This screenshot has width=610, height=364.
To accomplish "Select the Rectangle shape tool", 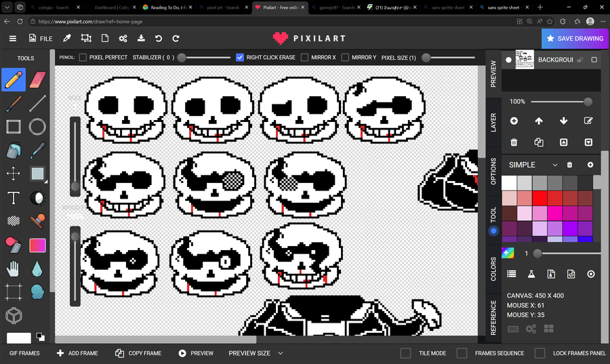I will [14, 127].
